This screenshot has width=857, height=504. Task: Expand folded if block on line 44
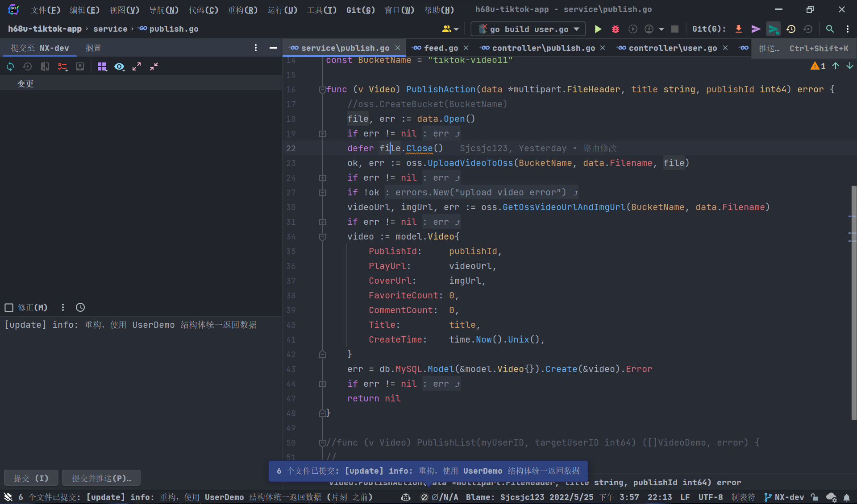[322, 384]
